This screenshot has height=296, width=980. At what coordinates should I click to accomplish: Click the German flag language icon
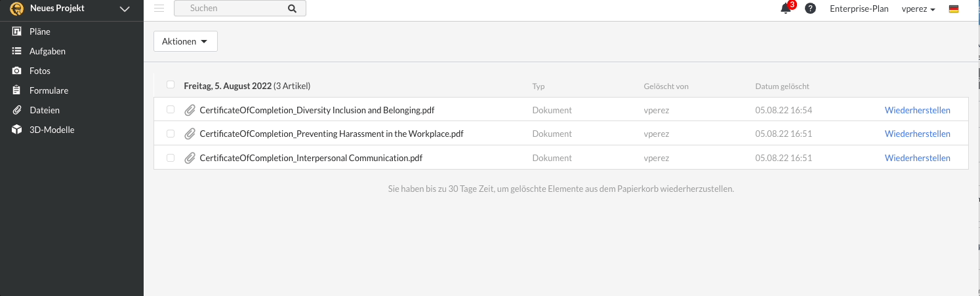[954, 9]
